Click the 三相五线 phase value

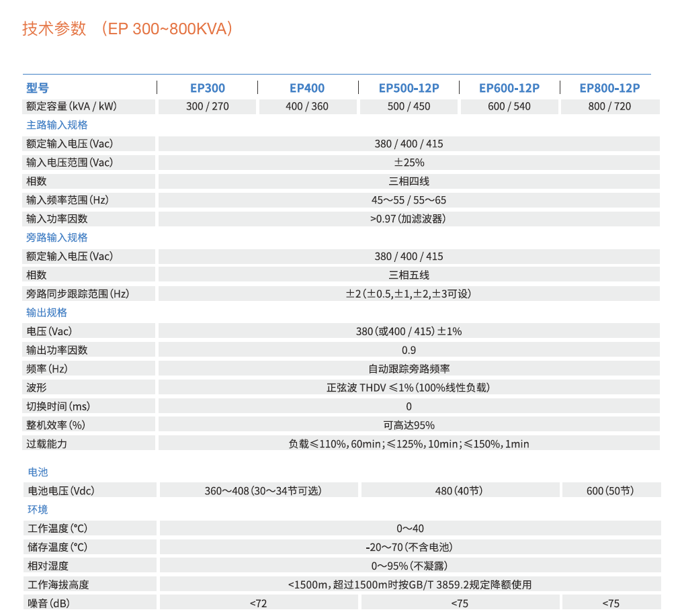click(x=409, y=275)
